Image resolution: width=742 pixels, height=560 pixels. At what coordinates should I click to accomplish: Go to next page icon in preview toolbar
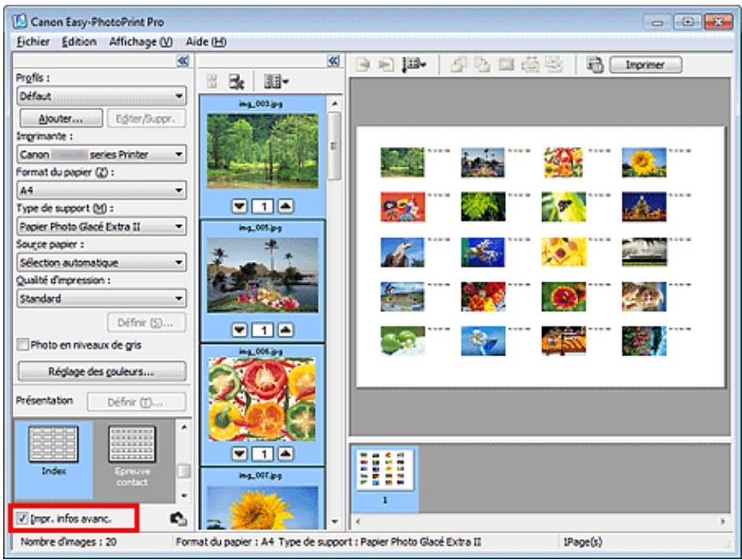pos(386,64)
